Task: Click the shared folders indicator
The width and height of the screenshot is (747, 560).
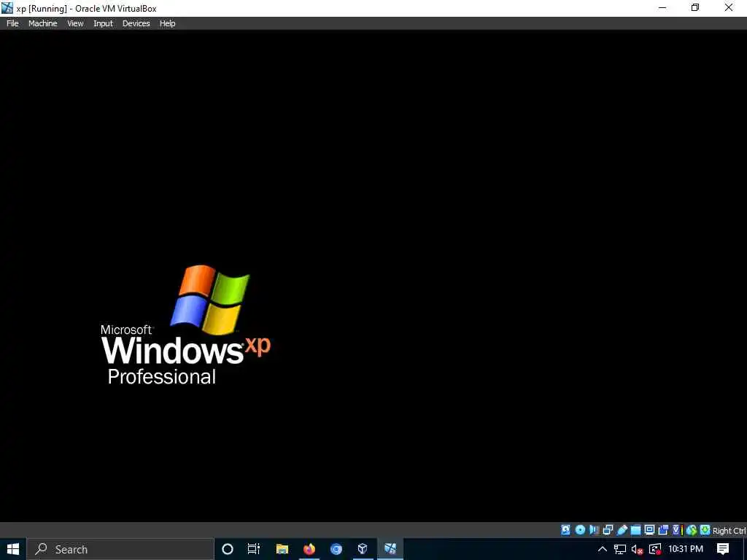Action: click(x=635, y=529)
